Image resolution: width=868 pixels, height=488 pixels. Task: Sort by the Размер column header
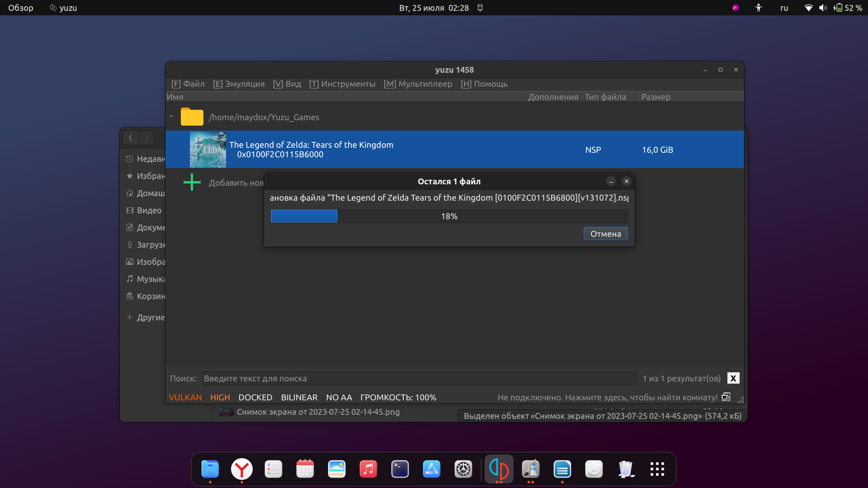tap(691, 97)
